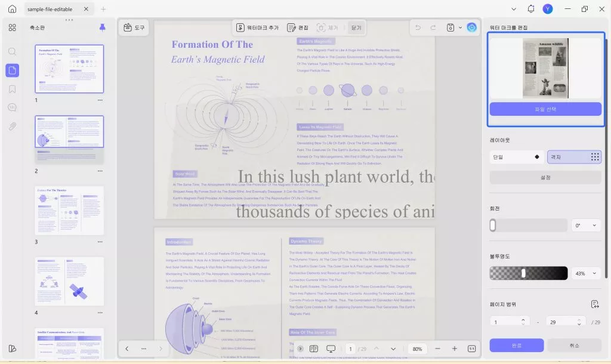Open the AI assistant icon
This screenshot has height=364, width=611.
coord(471,27)
